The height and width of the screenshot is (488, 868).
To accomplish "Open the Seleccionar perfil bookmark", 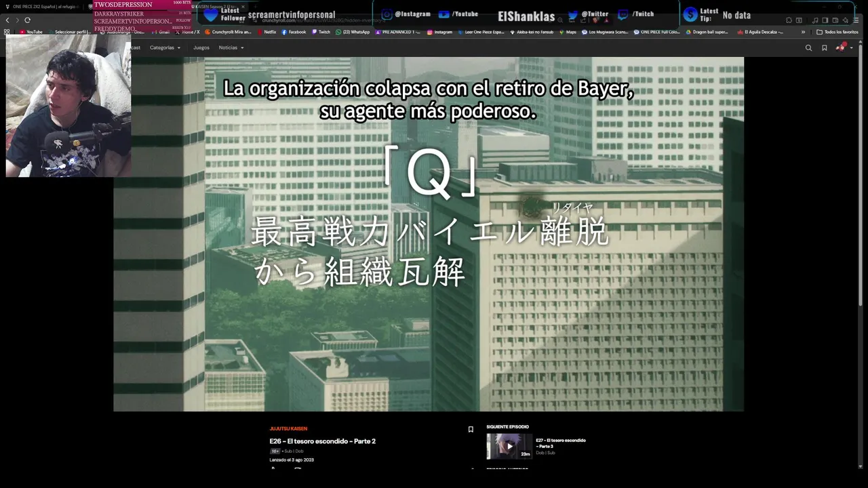I will click(x=70, y=32).
